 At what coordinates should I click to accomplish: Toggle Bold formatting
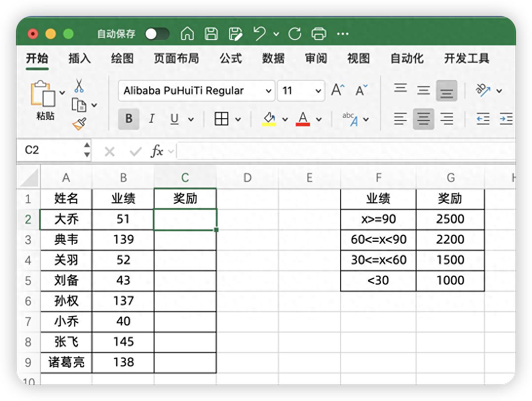(129, 119)
